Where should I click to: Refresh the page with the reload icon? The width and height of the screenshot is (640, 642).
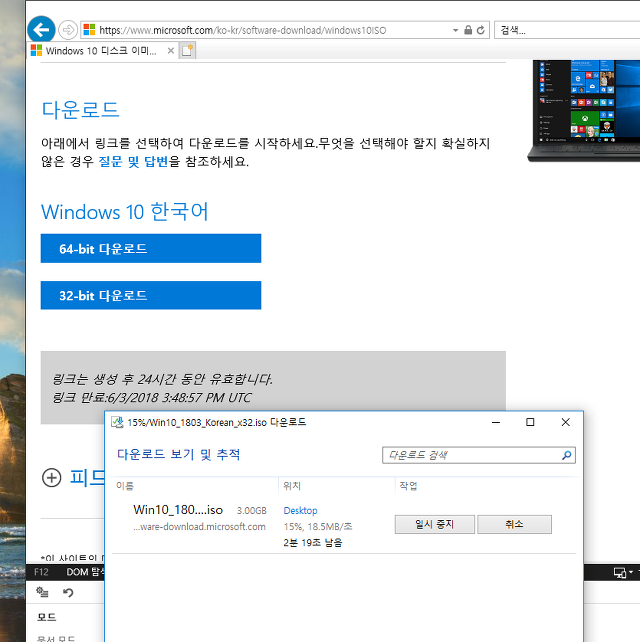pyautogui.click(x=481, y=30)
